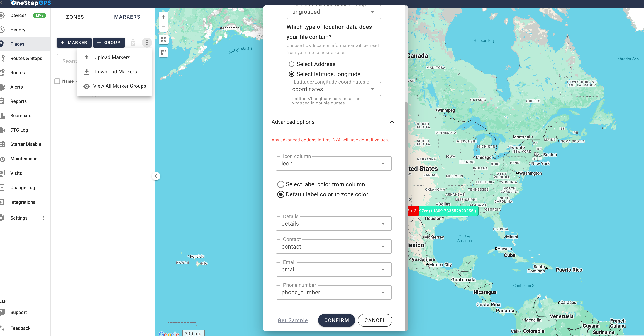Viewport: 644px width, 336px height.
Task: Collapse the side panel arrow
Action: pos(156,176)
